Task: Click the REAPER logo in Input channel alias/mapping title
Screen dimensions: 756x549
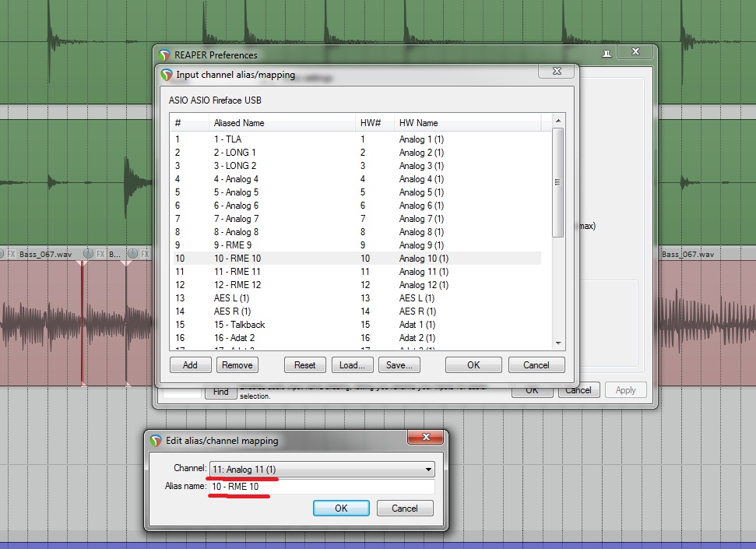Action: [167, 75]
